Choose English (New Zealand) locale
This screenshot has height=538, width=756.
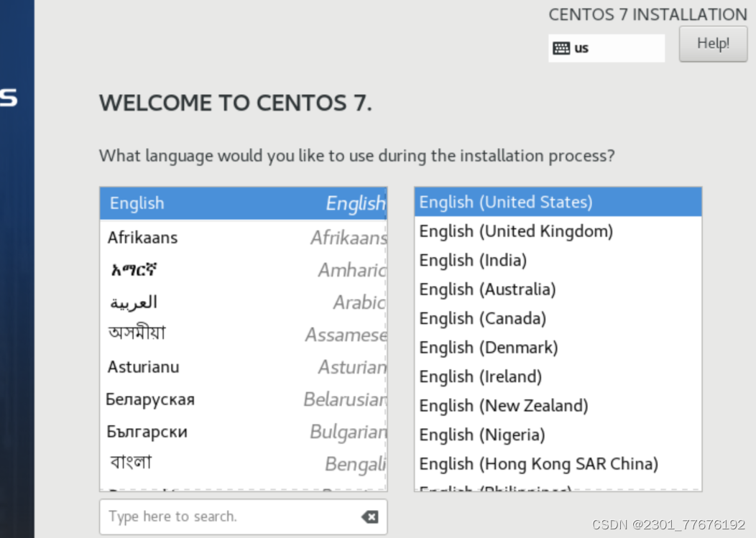tap(503, 405)
